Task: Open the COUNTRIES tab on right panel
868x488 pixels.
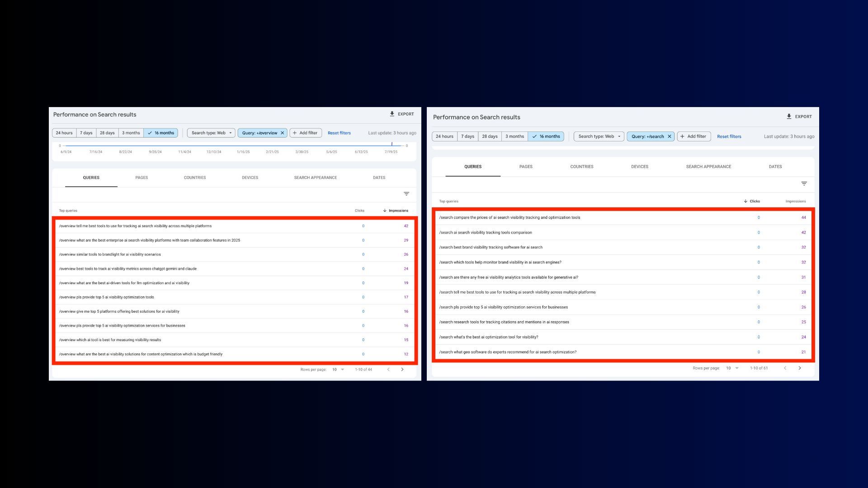Action: coord(581,166)
